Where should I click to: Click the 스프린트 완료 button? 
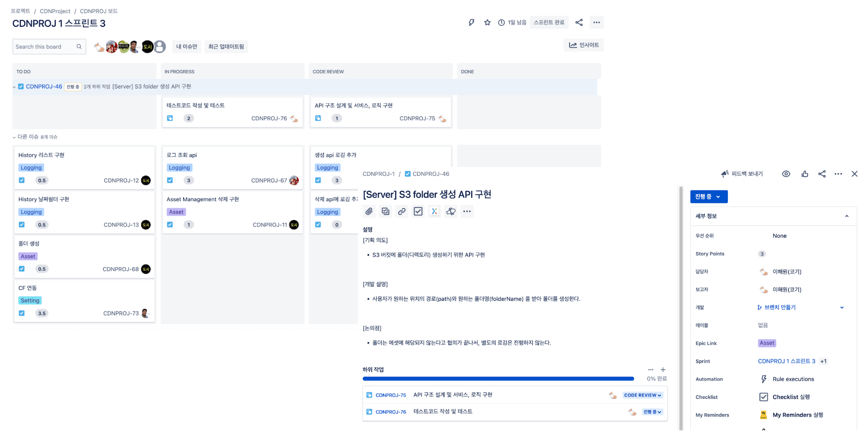pyautogui.click(x=549, y=22)
